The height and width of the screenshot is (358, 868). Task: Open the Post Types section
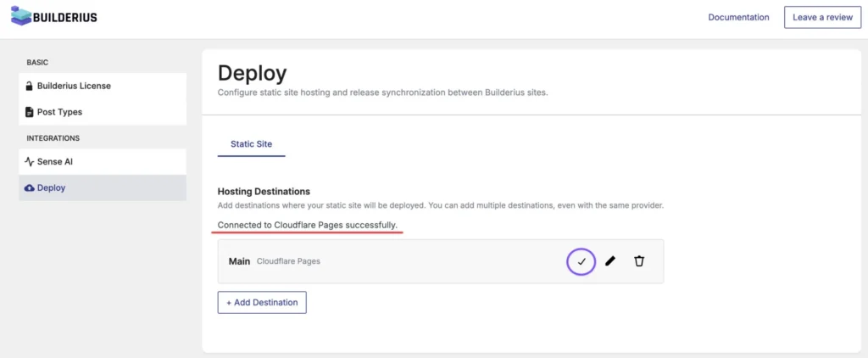point(103,112)
